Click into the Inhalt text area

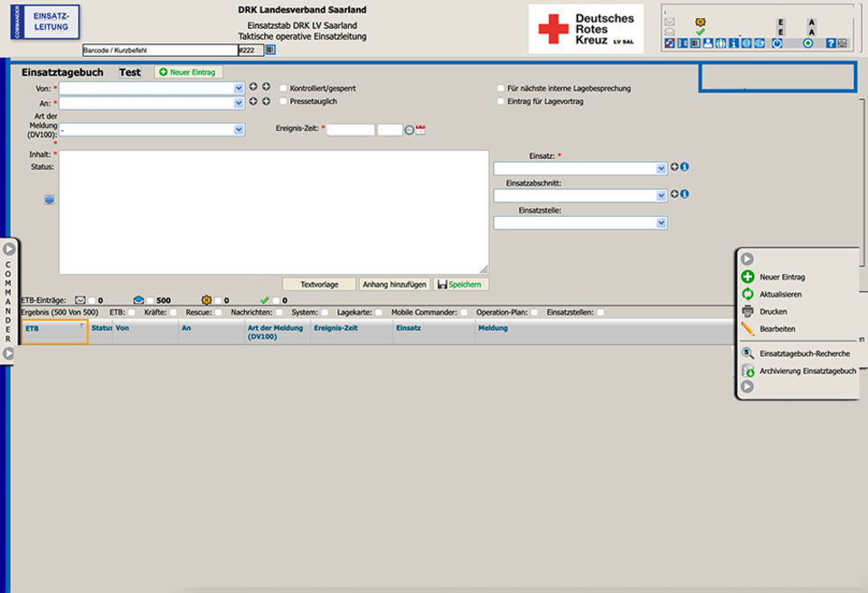[273, 212]
